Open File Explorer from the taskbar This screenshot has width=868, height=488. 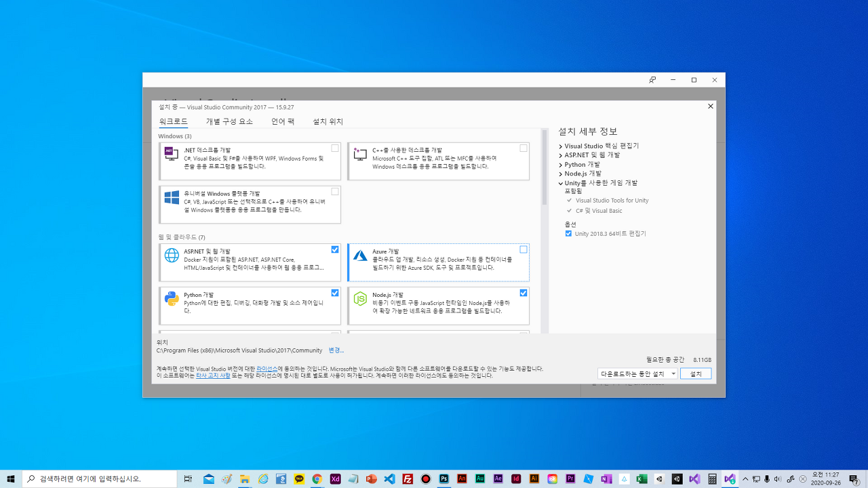[x=245, y=479]
